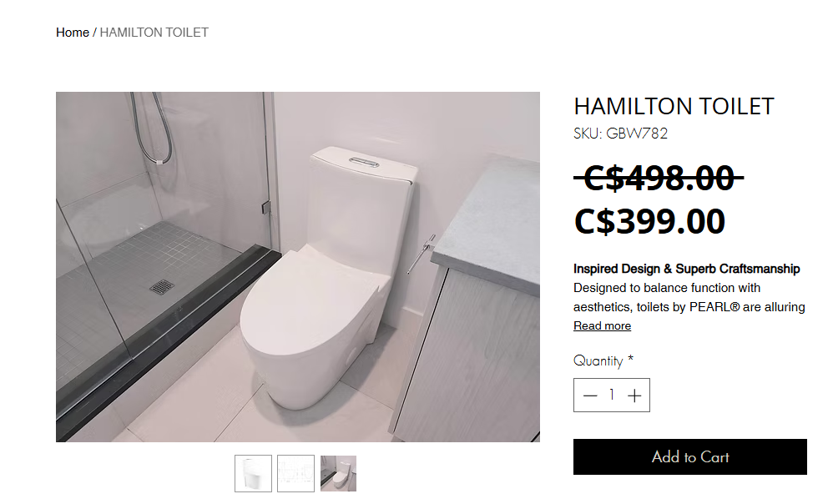Open the main toilet product image

coord(298,267)
